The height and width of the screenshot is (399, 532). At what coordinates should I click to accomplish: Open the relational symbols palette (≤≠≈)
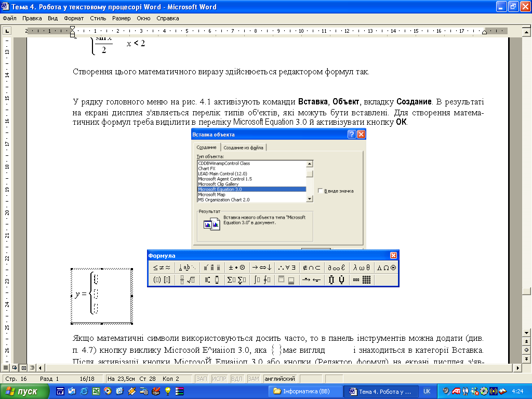(162, 268)
